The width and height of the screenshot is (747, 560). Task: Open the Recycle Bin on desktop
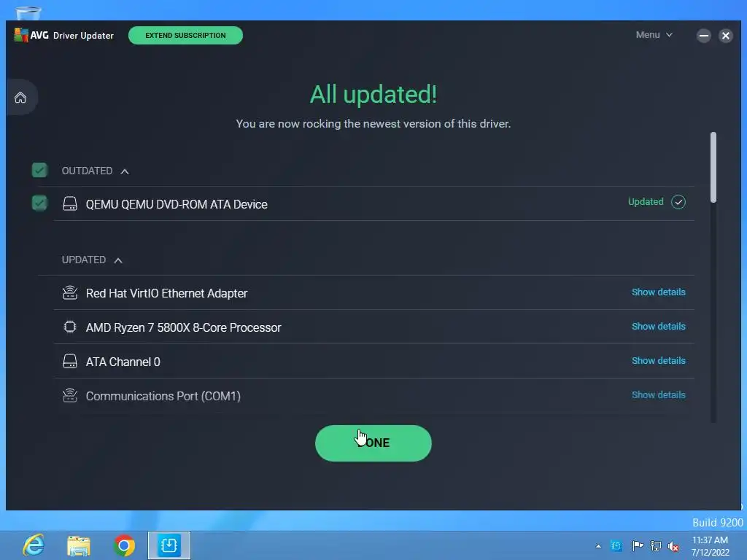coord(28,13)
